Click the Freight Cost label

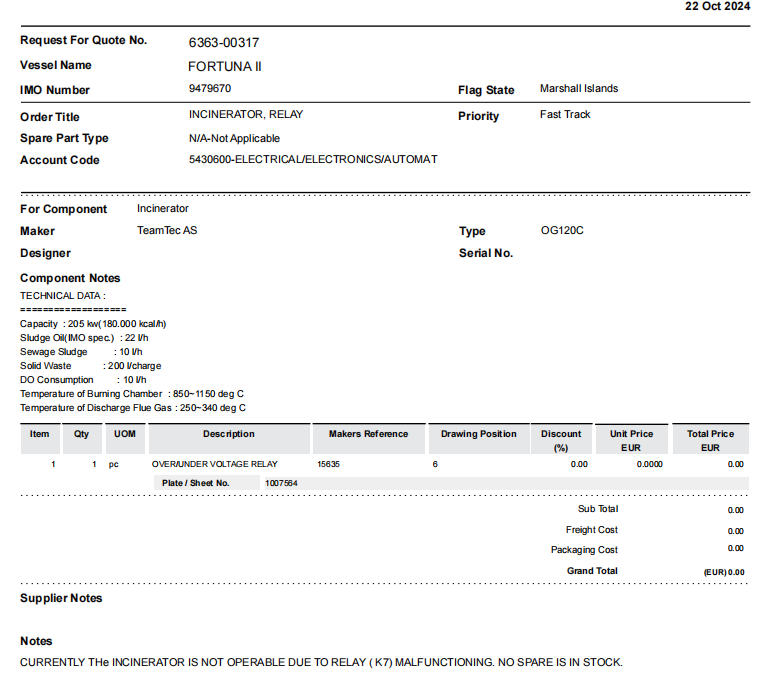(x=591, y=530)
